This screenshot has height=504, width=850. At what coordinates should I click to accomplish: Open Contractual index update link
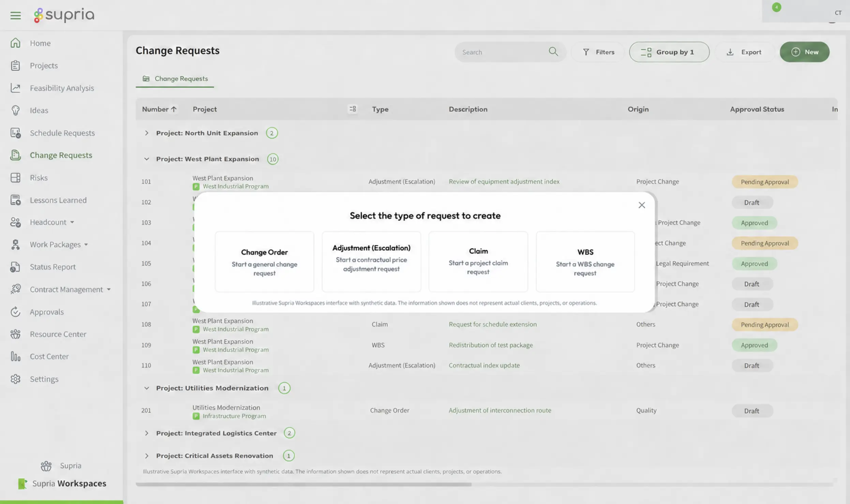(484, 365)
